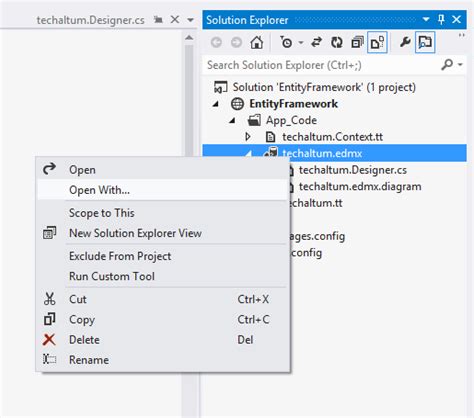Viewport: 474px width, 418px height.
Task: Click the Home icon in Solution Explorer toolbar
Action: click(x=257, y=42)
